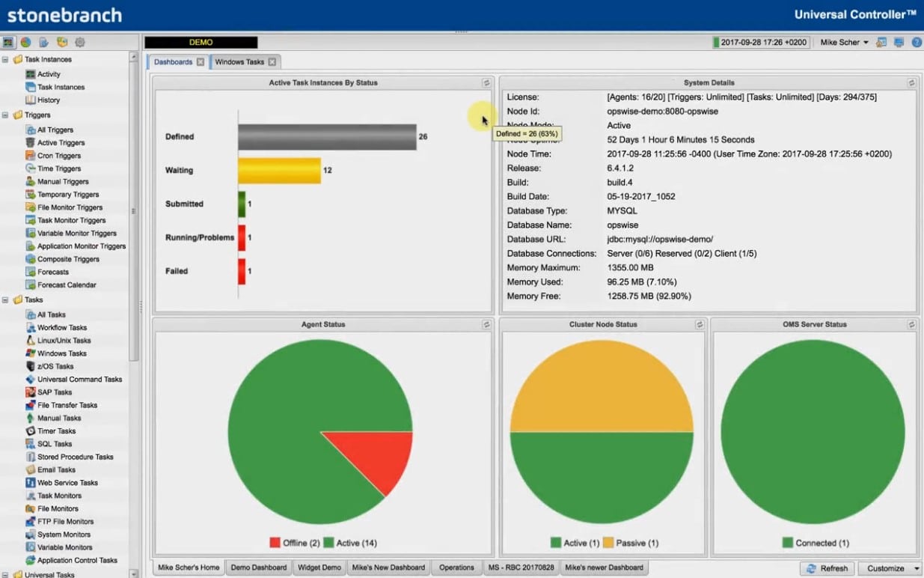Open File Monitor Triggers
Viewport: 924px width, 578px height.
[70, 207]
